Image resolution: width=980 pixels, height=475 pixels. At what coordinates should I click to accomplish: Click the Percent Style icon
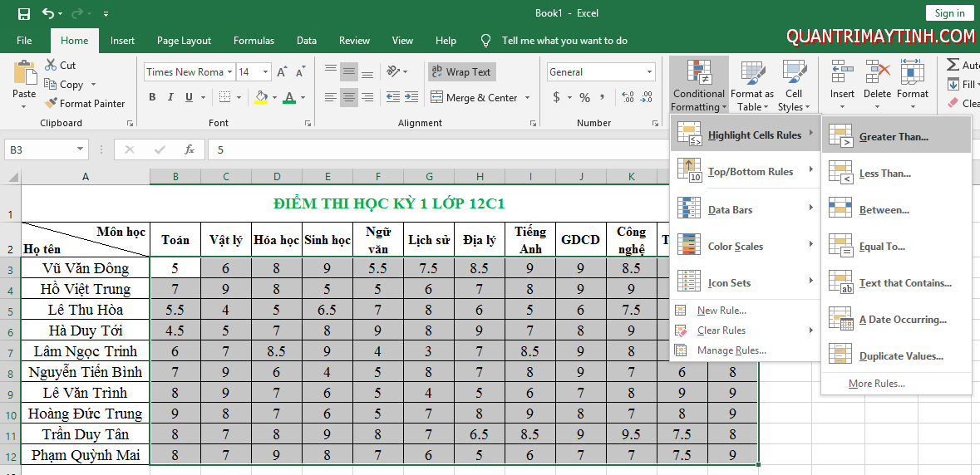tap(584, 97)
